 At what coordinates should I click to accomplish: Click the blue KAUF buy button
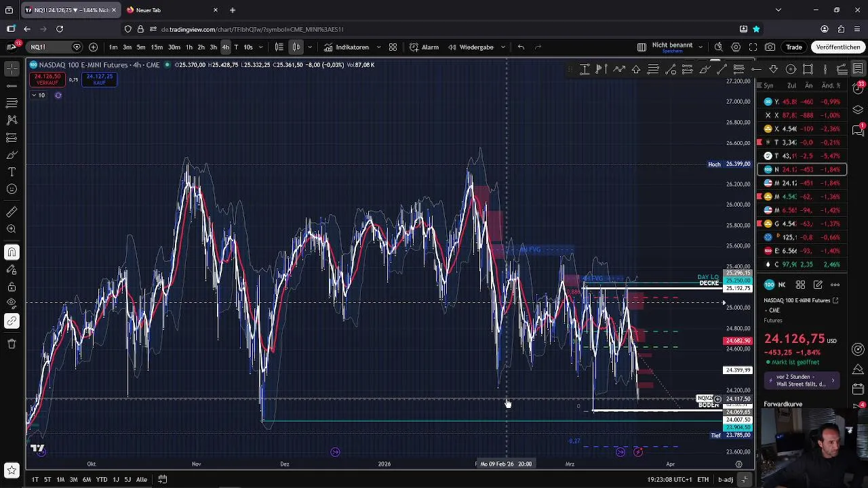coord(99,79)
